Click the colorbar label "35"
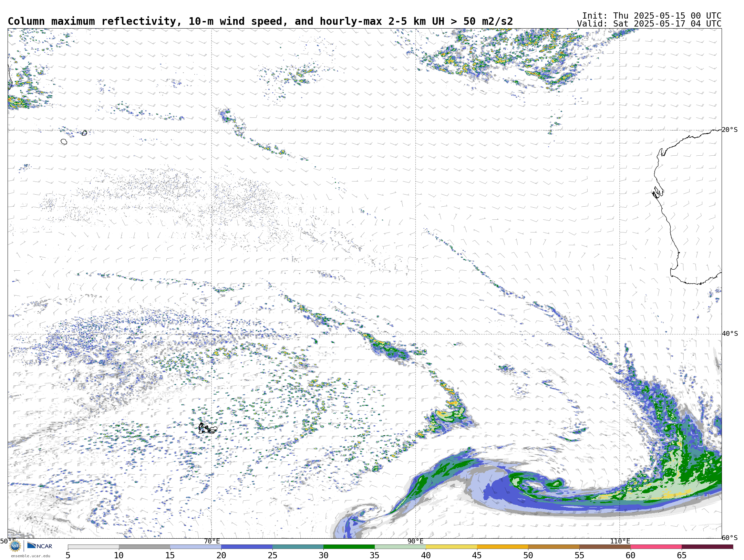This screenshot has height=560, width=744. 375,556
